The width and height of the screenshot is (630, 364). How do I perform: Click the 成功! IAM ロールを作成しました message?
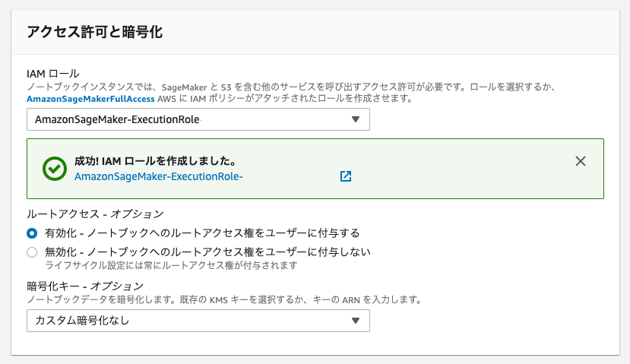point(156,161)
